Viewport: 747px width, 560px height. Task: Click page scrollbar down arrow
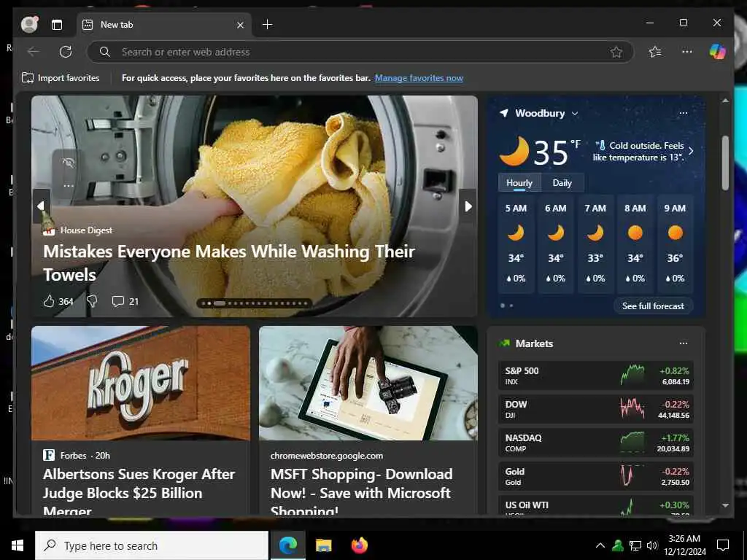coord(725,505)
